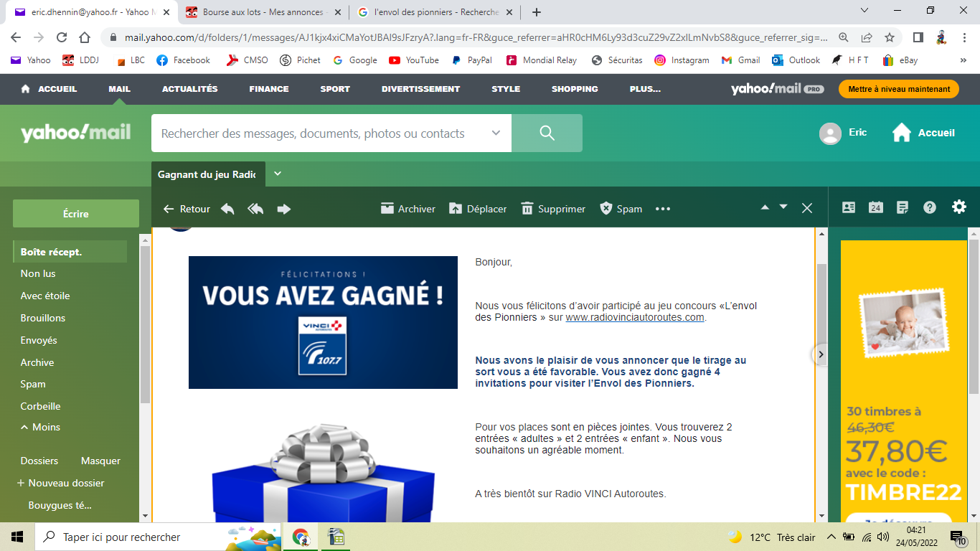Click Retour to go back

coord(187,209)
